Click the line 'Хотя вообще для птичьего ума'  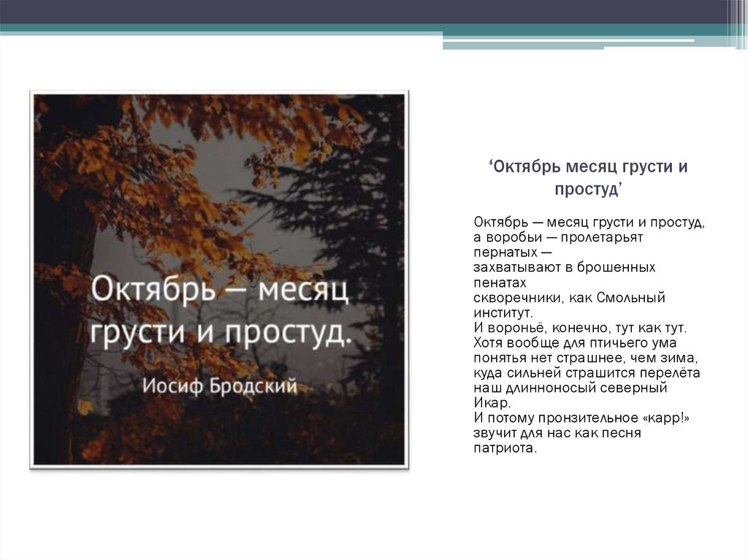575,342
